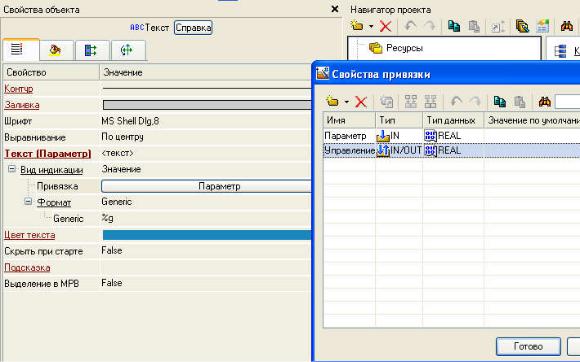Click the Цвет текста property link

pyautogui.click(x=30, y=235)
